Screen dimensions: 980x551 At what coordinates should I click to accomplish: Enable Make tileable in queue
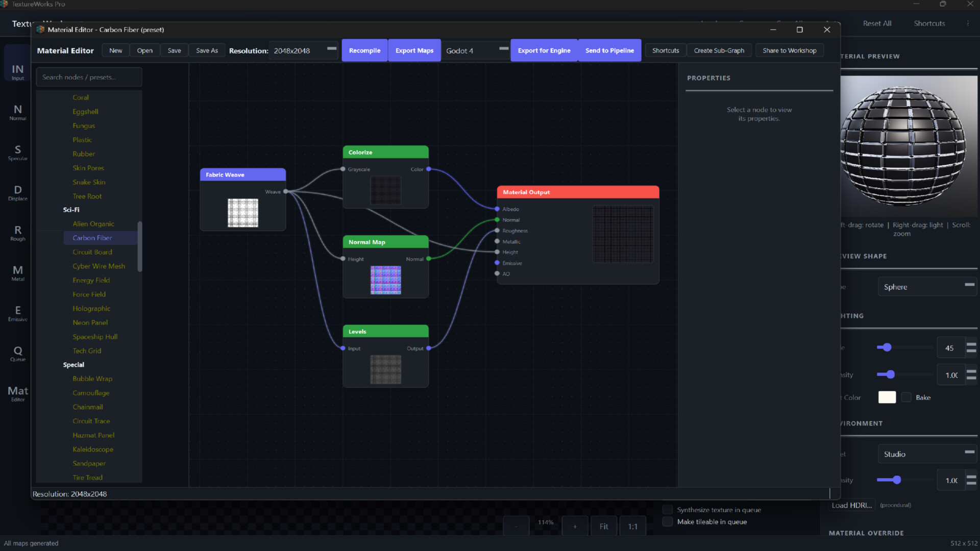[667, 521]
